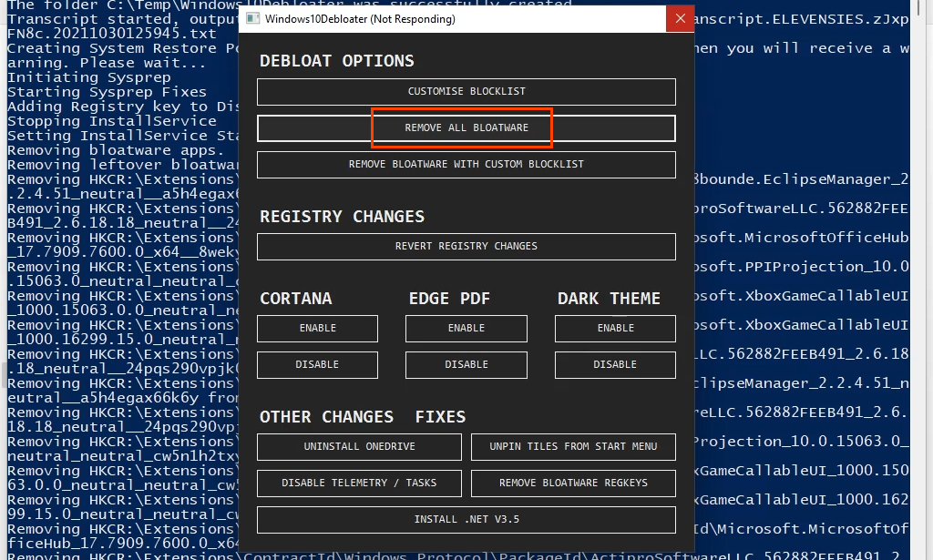Click the 'Initiating Sysprep' line in PowerShell

click(89, 77)
